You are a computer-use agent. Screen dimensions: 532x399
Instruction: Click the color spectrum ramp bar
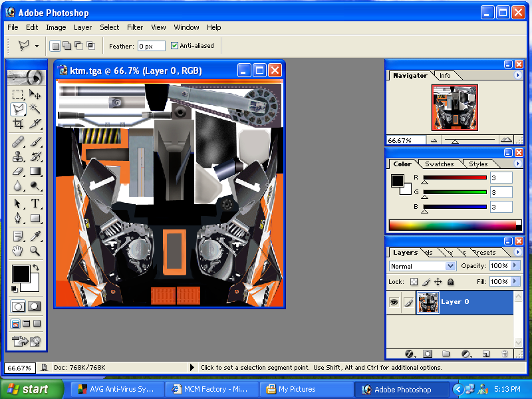pyautogui.click(x=451, y=225)
